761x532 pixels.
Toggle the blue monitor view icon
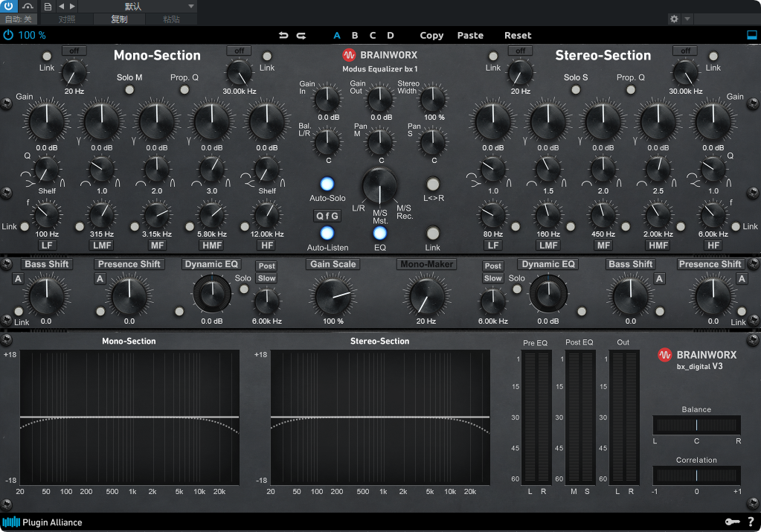tap(752, 35)
